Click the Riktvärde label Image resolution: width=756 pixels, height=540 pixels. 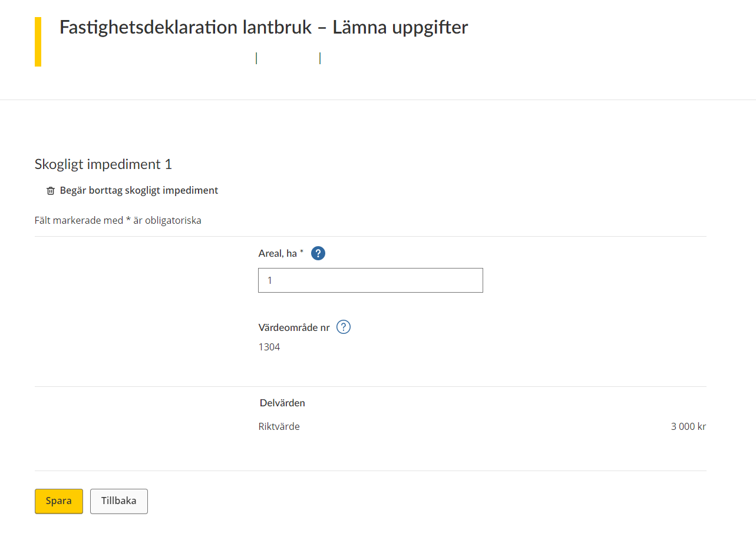[x=279, y=426]
